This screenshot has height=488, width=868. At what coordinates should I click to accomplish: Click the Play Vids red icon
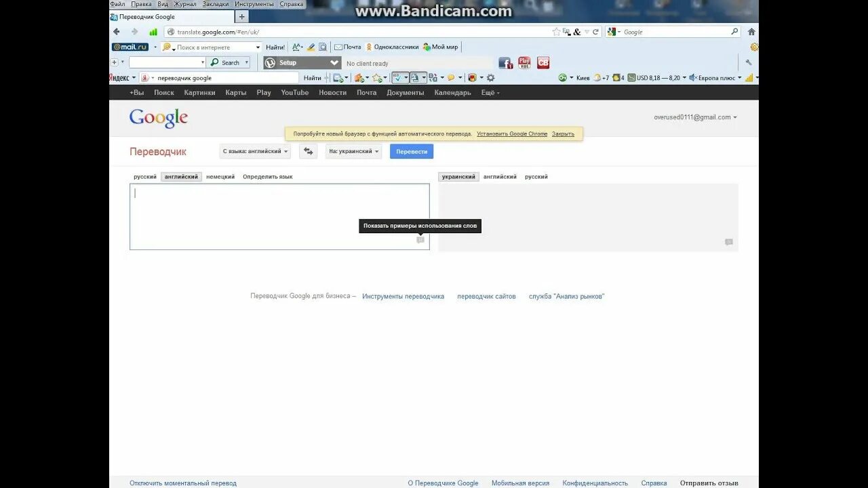click(524, 62)
